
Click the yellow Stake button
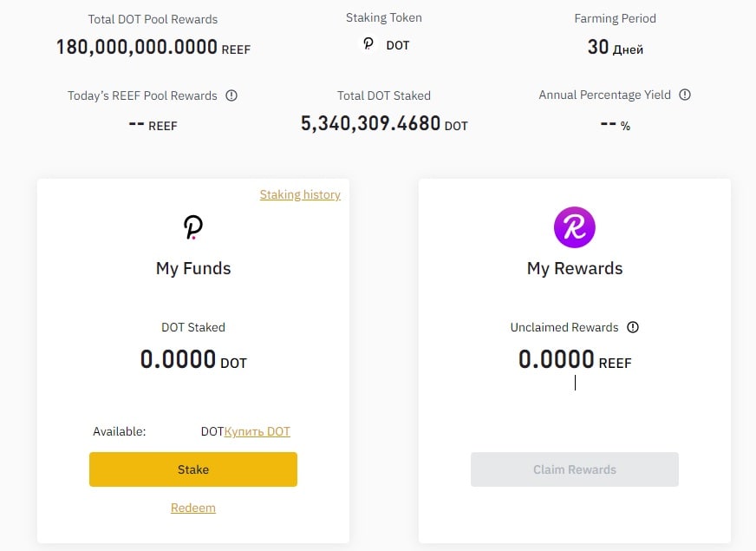(x=193, y=469)
